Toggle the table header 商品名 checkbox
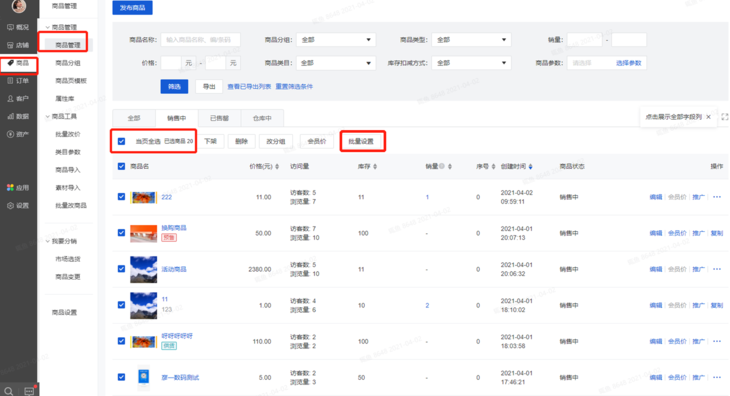 pyautogui.click(x=122, y=166)
